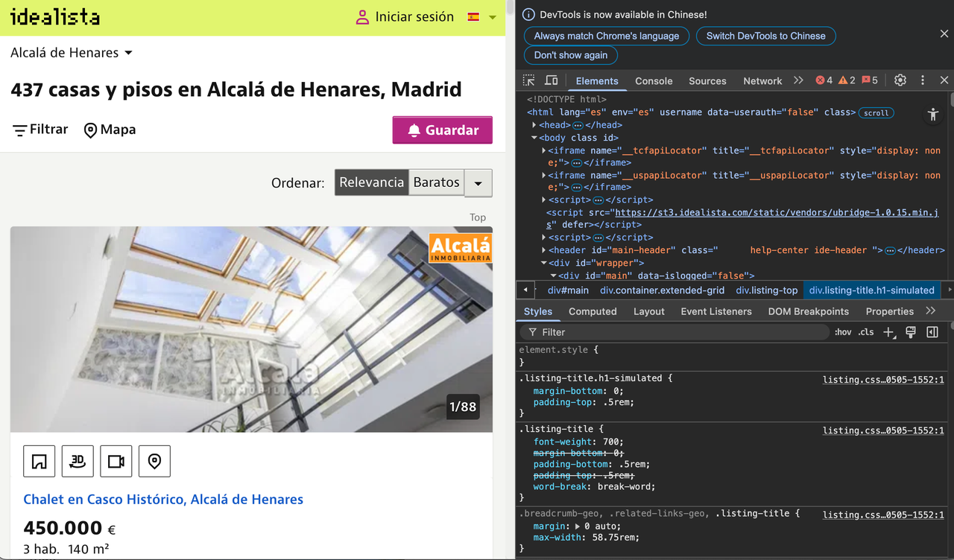Click the red error count indicator

pyautogui.click(x=824, y=80)
